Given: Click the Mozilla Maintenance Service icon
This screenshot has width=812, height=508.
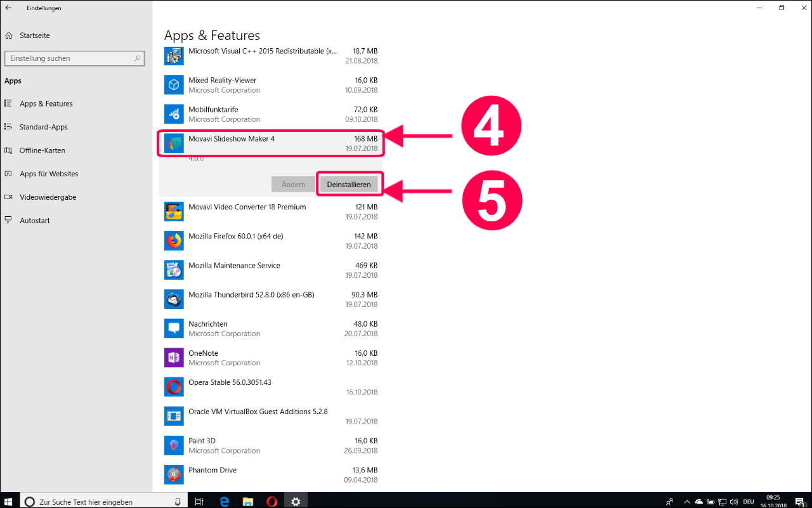Looking at the screenshot, I should pos(174,270).
